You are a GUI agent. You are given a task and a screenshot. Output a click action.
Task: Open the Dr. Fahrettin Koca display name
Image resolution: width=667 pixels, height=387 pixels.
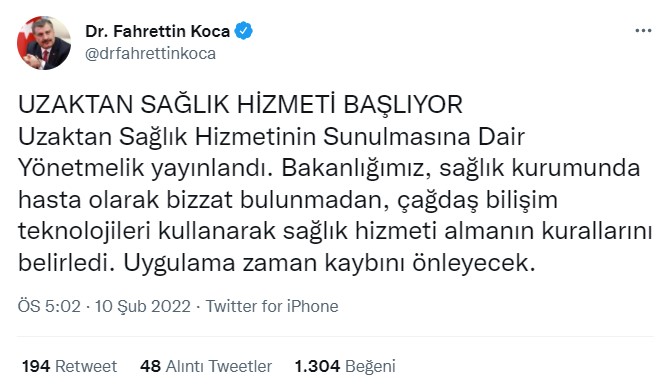point(157,31)
